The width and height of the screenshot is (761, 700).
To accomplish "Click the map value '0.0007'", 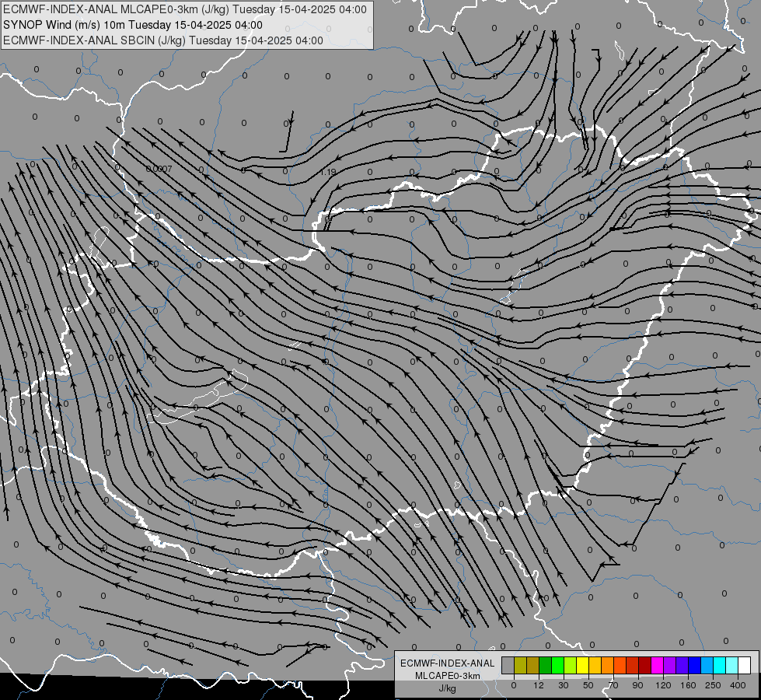I will [159, 169].
